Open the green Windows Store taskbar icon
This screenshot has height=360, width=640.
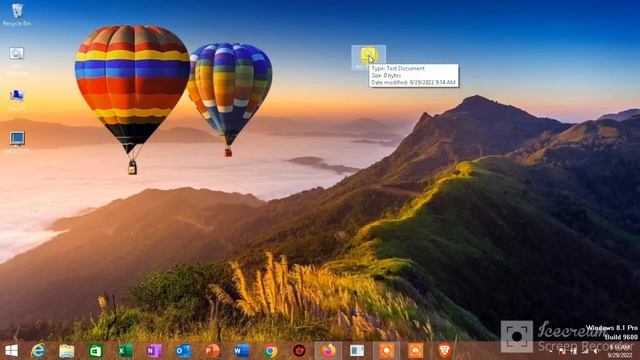click(96, 351)
